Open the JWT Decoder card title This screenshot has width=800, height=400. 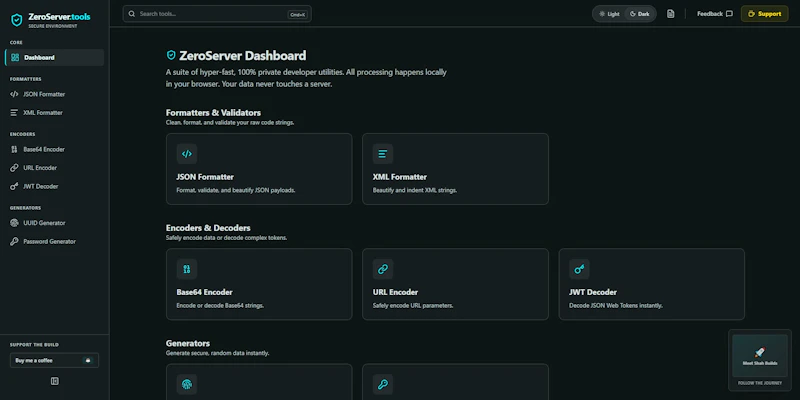(x=593, y=292)
